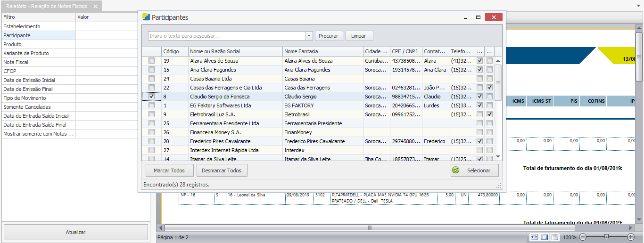This screenshot has width=644, height=243.
Task: Click the zoom in plus icon
Action: [x=631, y=237]
